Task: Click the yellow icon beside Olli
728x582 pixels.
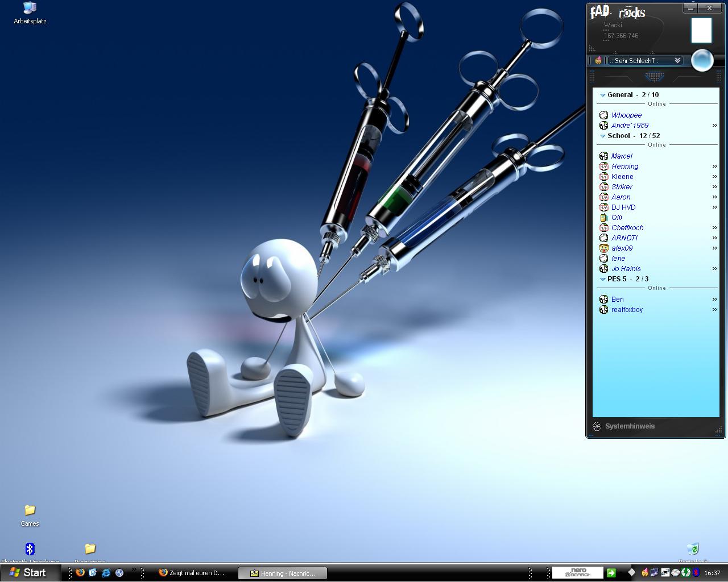Action: 603,218
